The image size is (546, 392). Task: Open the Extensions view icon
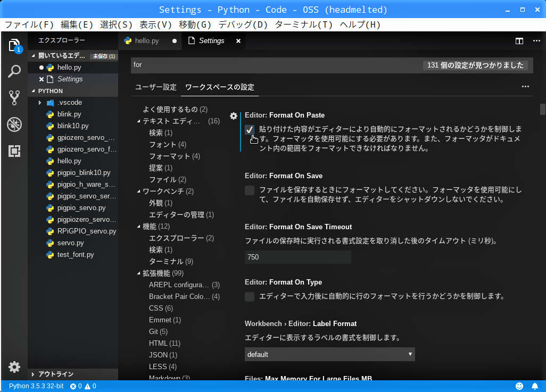(x=14, y=151)
